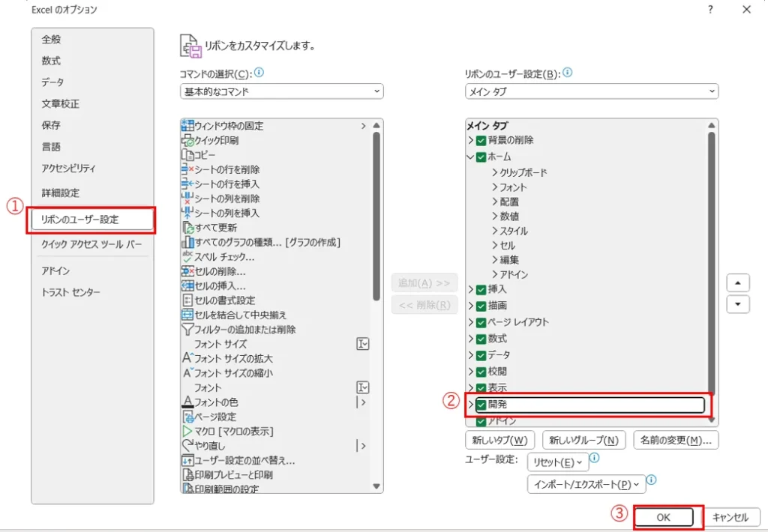Click the セルの削除 icon
This screenshot has width=768, height=532.
click(187, 271)
